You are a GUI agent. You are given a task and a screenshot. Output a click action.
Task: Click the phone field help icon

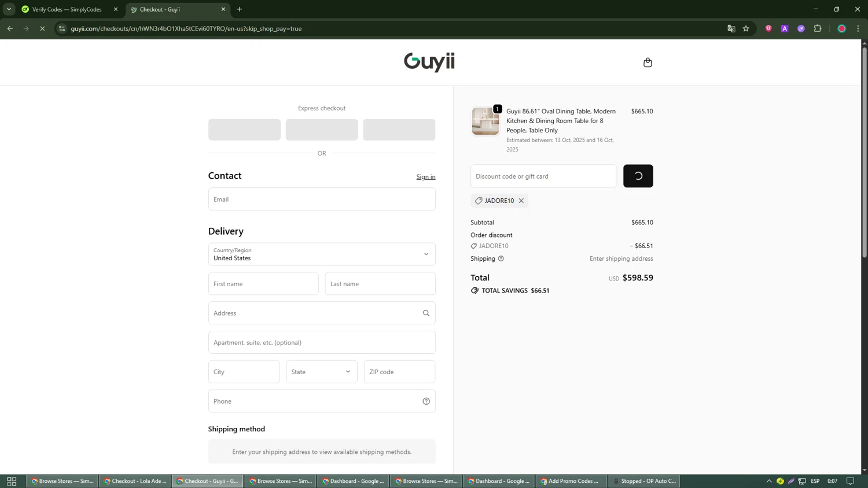426,401
